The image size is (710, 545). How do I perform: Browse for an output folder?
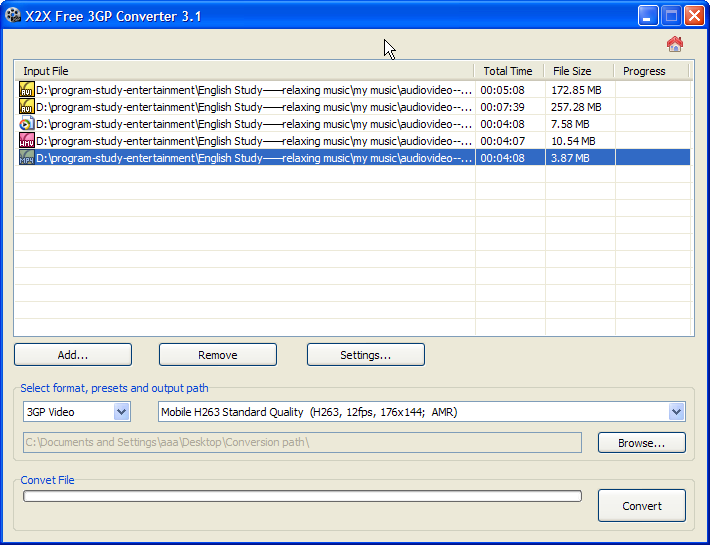coord(642,443)
